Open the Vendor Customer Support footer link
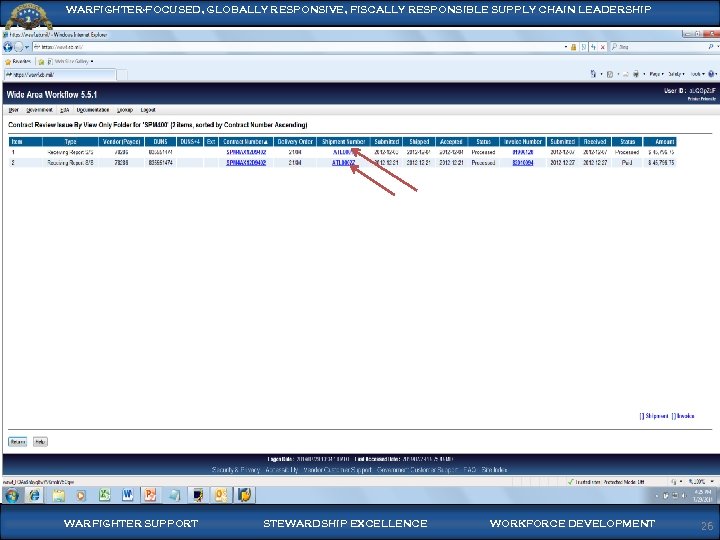Image resolution: width=720 pixels, height=540 pixels. (x=338, y=470)
